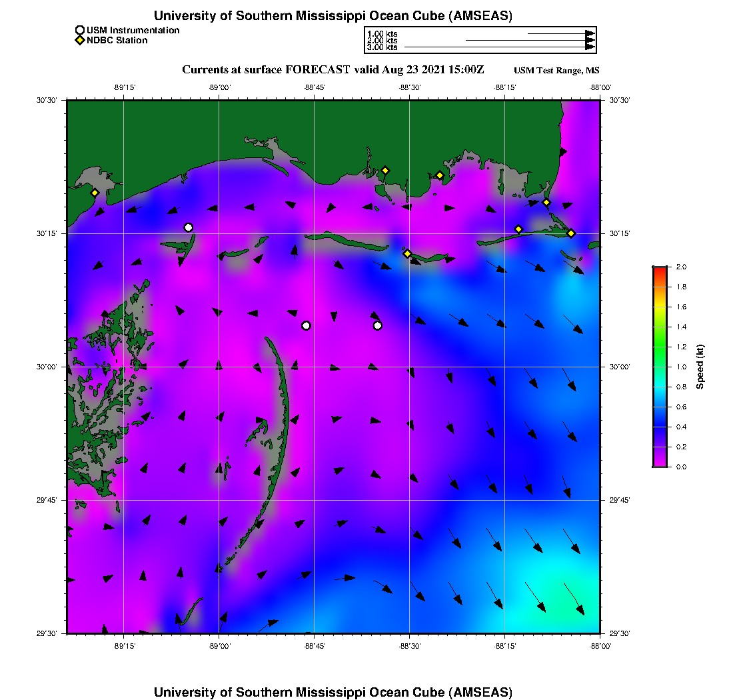733x700 pixels.
Task: Click the '3.00 kts' scale label
Action: [x=382, y=47]
